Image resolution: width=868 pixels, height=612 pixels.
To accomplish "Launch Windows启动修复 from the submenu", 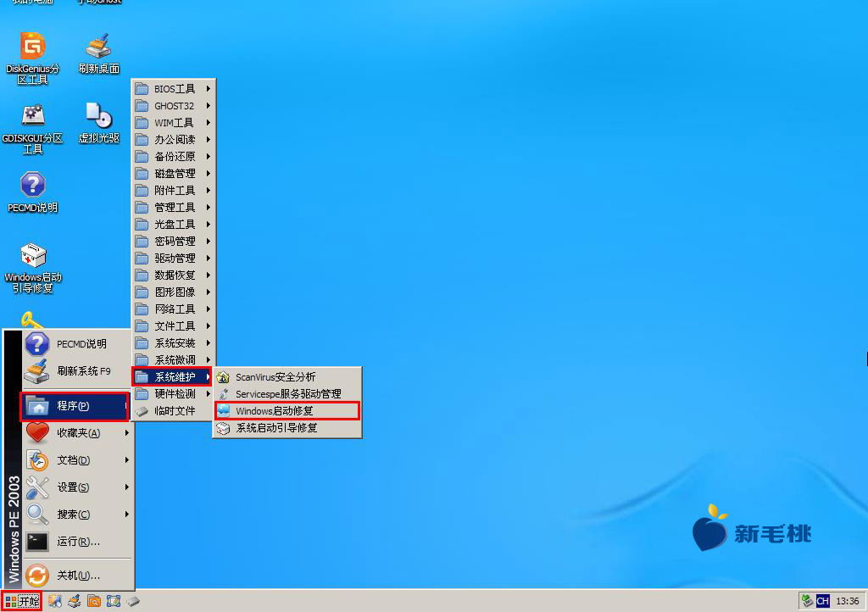I will point(287,411).
